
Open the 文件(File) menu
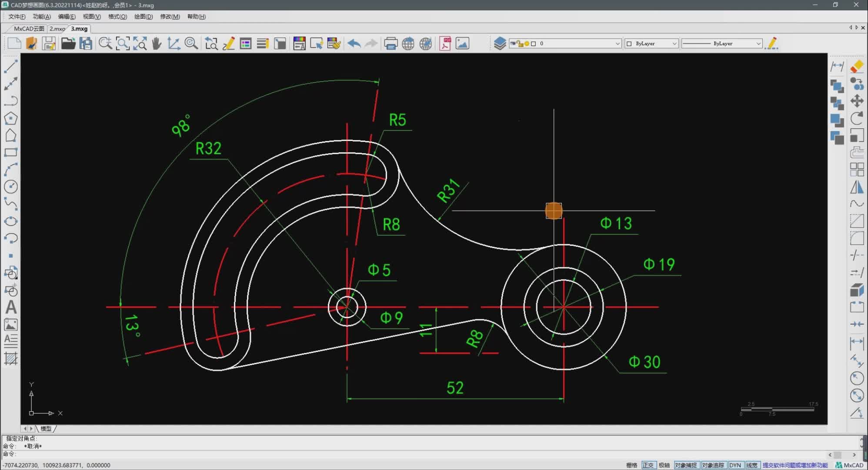coord(16,16)
